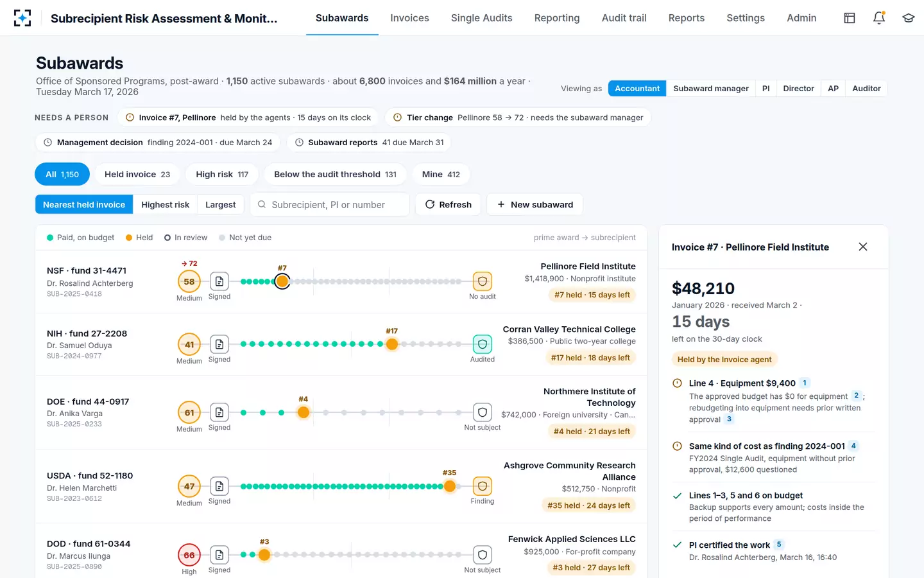Switch view to AP role

click(x=834, y=89)
